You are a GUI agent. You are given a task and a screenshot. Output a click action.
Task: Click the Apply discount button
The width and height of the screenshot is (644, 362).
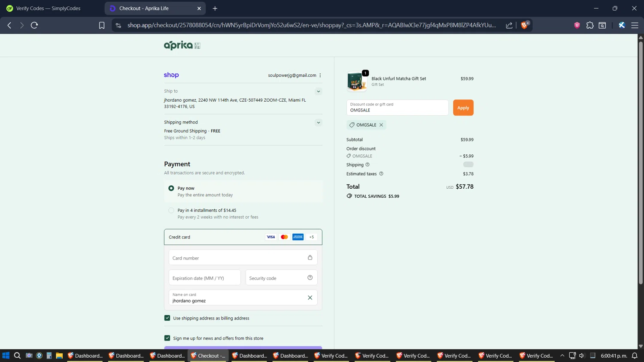(x=463, y=108)
